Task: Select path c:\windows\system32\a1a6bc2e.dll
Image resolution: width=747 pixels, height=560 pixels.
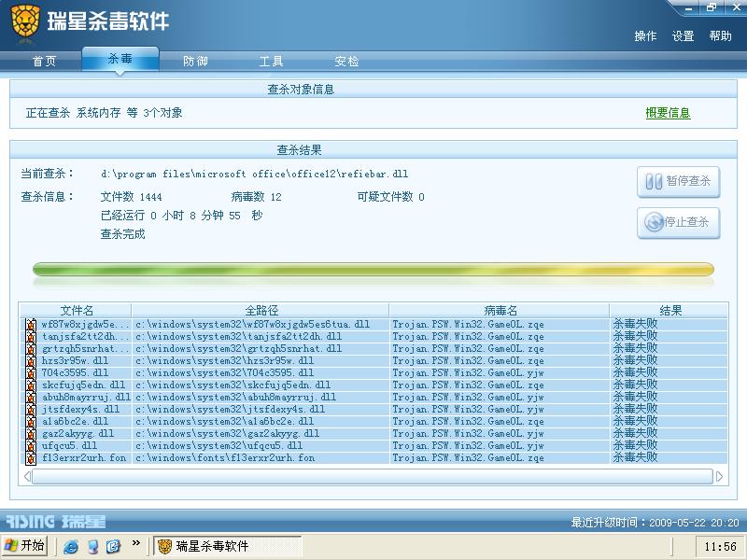Action: click(224, 422)
